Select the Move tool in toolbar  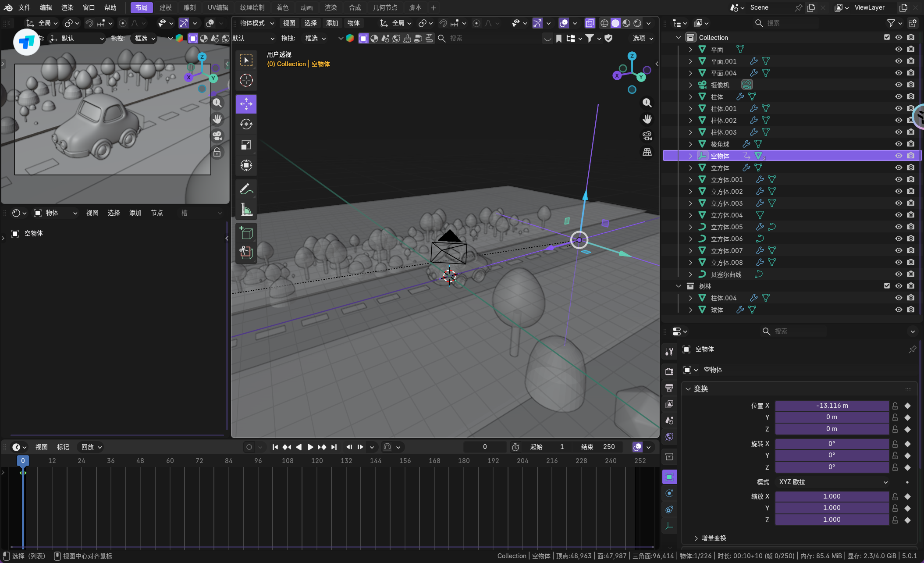click(x=246, y=104)
